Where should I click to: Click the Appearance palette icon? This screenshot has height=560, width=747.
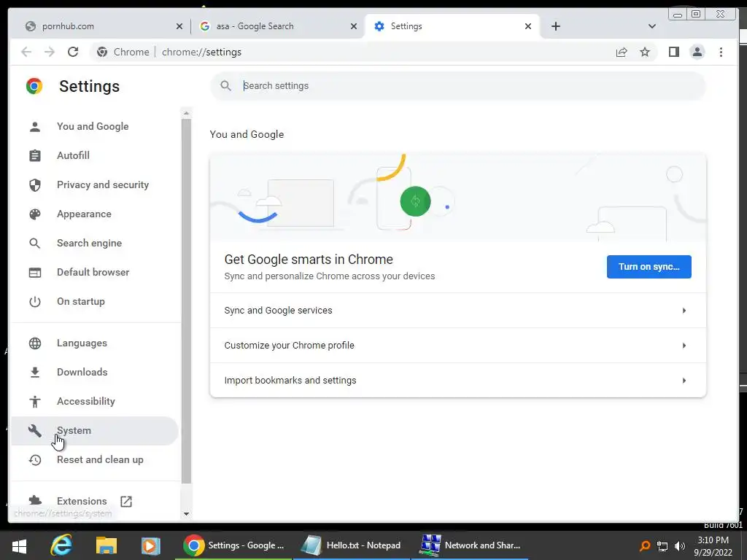(35, 214)
